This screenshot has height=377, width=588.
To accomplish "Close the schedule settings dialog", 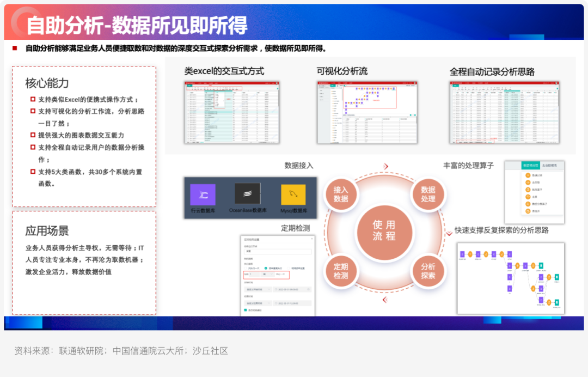I will [312, 239].
